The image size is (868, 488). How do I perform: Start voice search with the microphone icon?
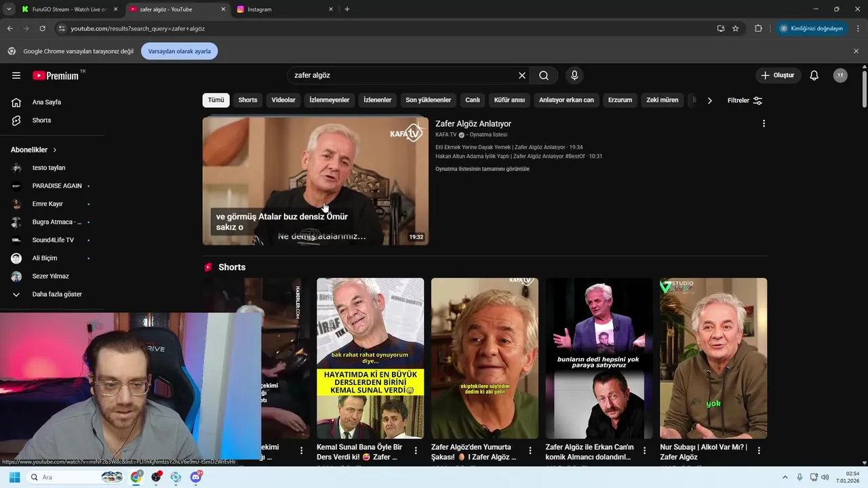coord(574,75)
